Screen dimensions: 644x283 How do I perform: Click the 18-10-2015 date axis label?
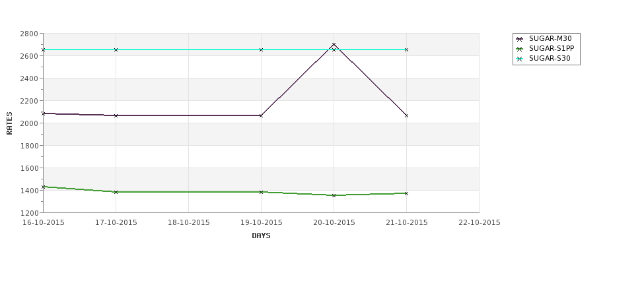(x=188, y=222)
